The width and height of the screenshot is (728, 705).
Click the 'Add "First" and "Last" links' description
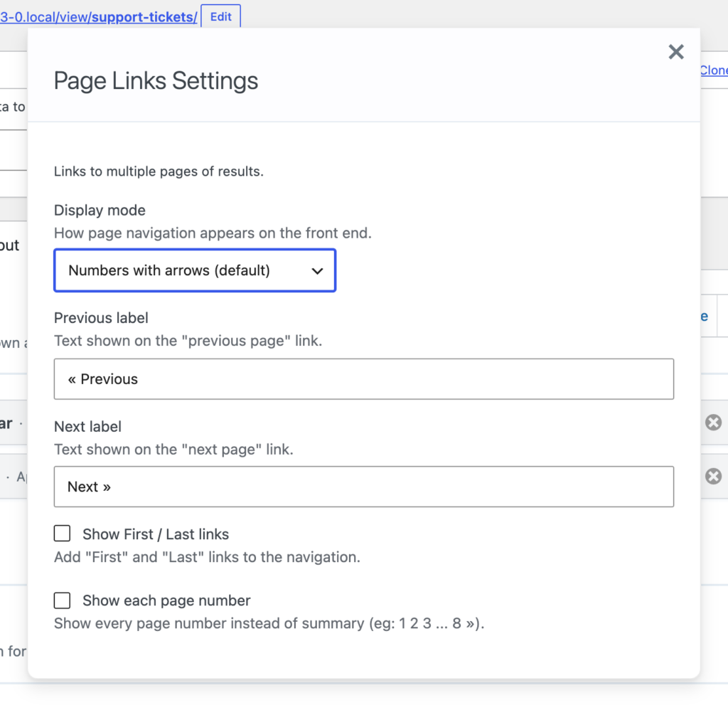click(207, 557)
